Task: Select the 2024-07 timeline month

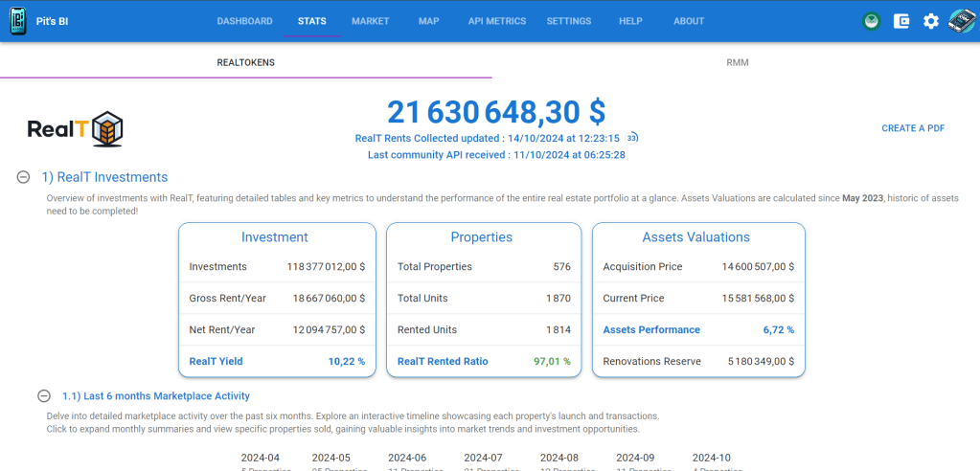Action: (483, 459)
